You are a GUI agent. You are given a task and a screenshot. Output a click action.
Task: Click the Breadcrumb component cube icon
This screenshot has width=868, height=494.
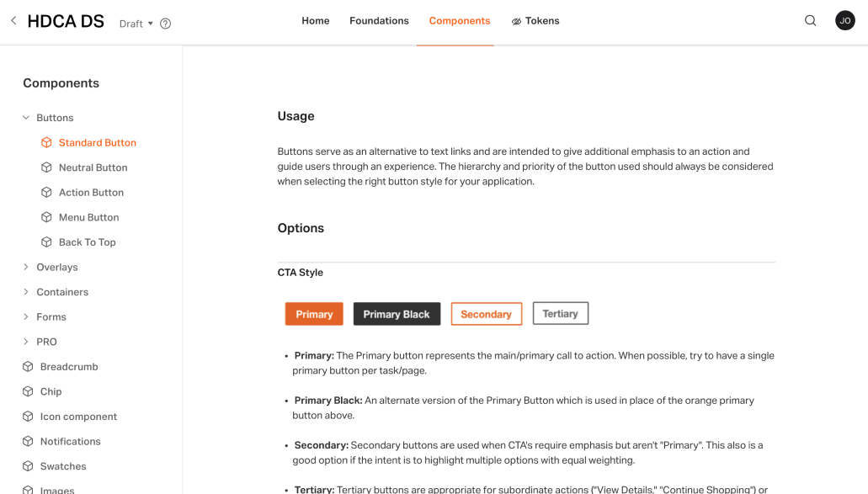tap(28, 367)
